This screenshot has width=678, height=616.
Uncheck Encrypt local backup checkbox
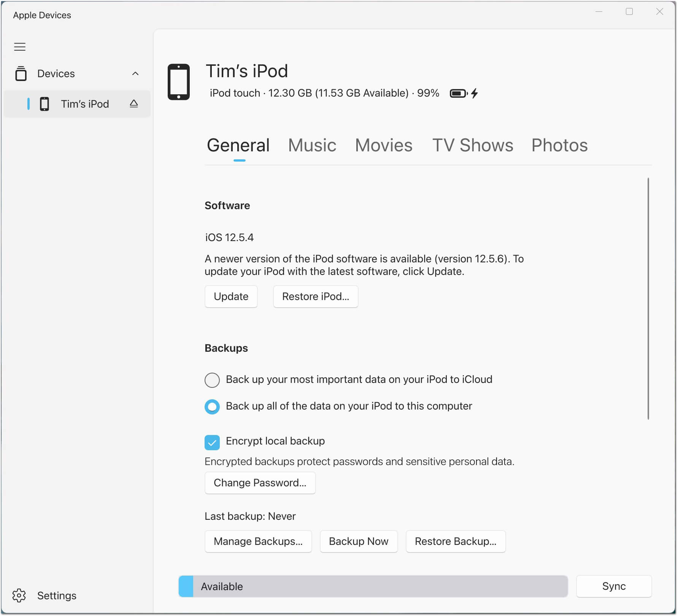(x=212, y=442)
